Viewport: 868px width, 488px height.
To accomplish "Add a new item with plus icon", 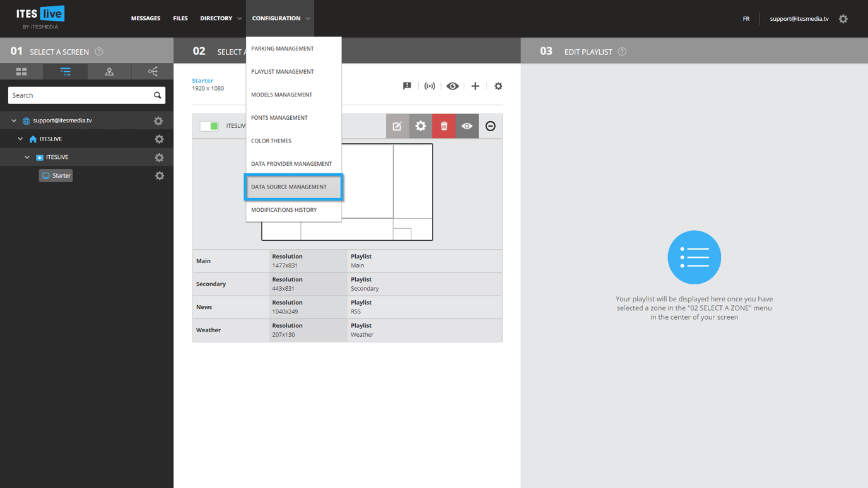I will (475, 86).
